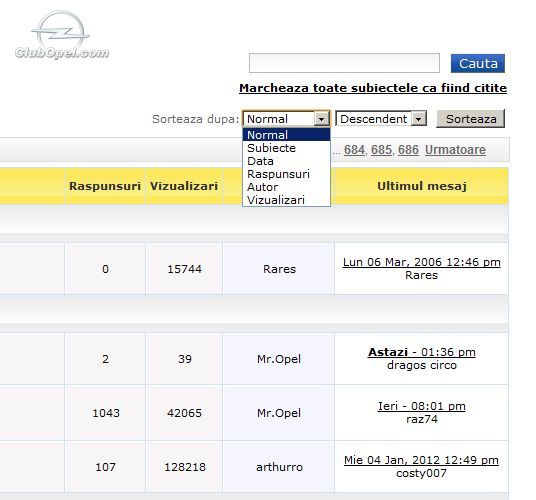This screenshot has height=500, width=536.
Task: Pick the Data sort option
Action: point(286,161)
